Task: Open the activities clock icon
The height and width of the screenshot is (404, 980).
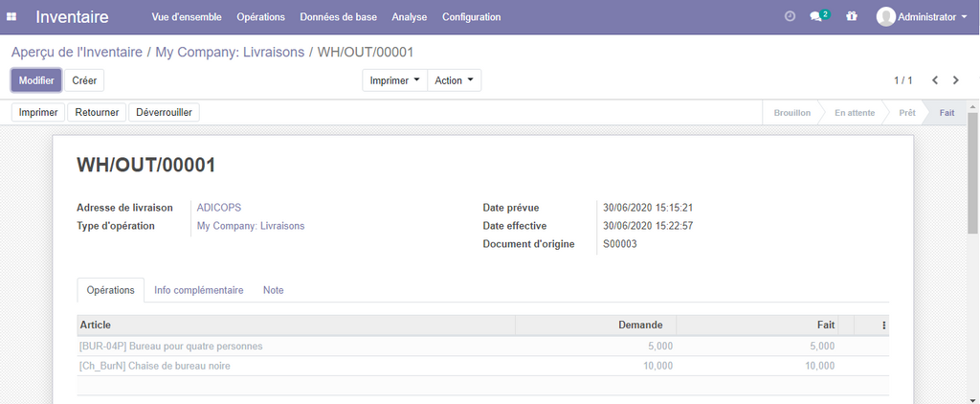Action: 790,17
